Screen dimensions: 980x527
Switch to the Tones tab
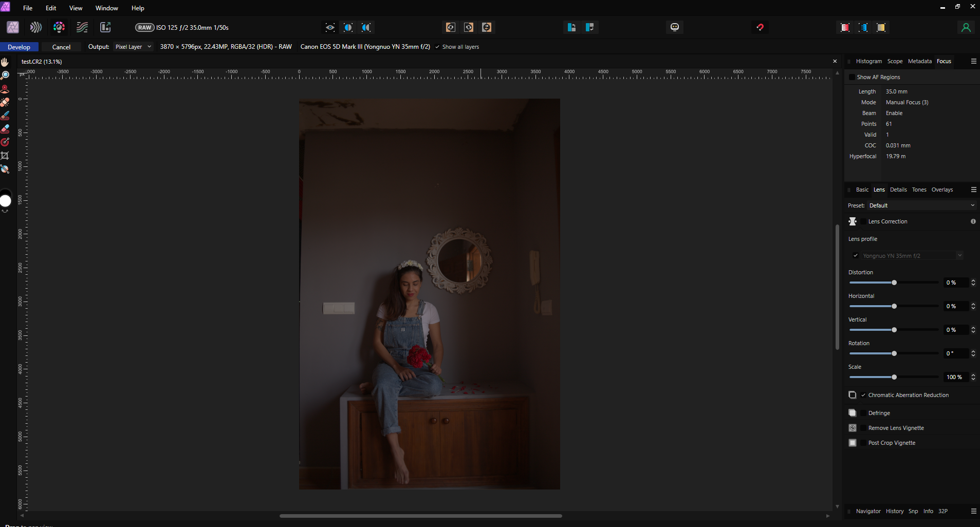point(919,190)
